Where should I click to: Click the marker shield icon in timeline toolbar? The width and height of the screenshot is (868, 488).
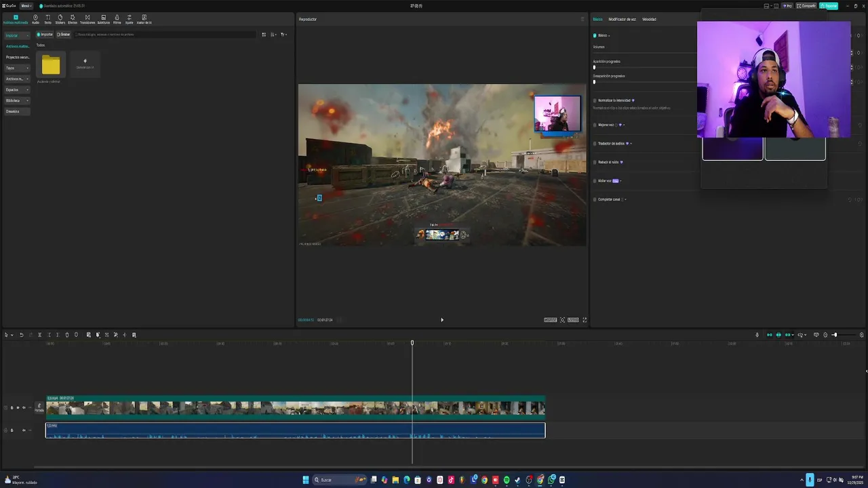(76, 335)
